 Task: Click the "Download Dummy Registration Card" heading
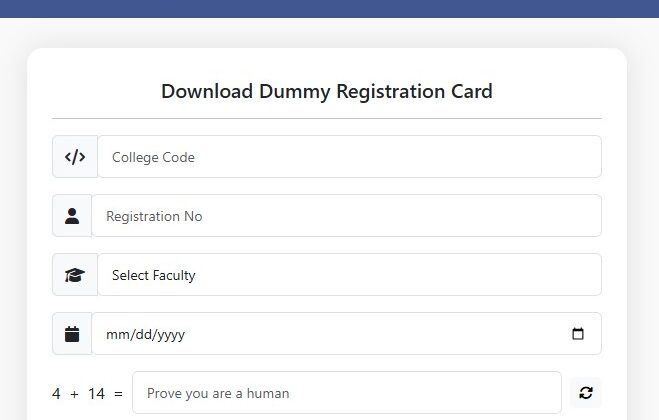coord(327,91)
